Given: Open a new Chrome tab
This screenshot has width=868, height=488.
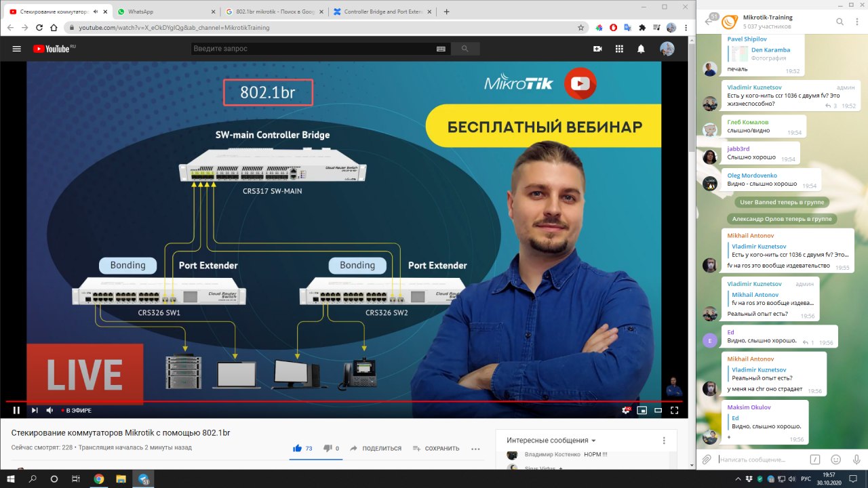Looking at the screenshot, I should click(x=446, y=12).
